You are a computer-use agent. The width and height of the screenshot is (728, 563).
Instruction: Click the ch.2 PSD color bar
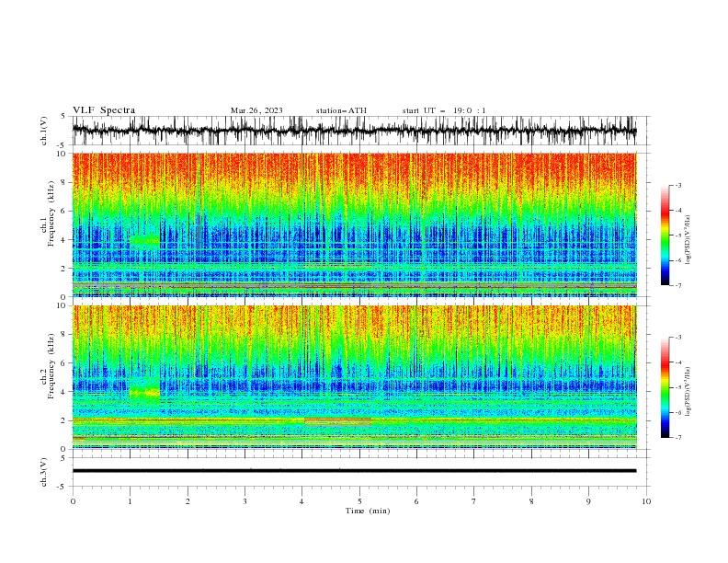[665, 387]
